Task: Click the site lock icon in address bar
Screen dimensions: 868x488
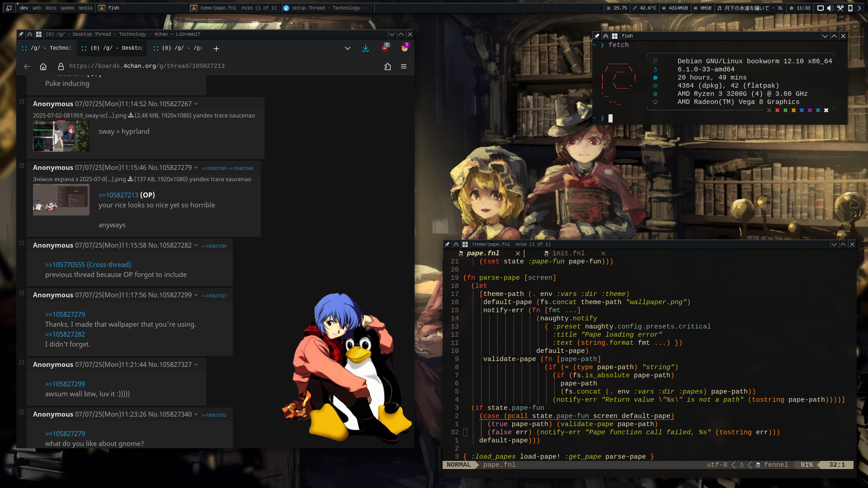Action: click(61, 66)
